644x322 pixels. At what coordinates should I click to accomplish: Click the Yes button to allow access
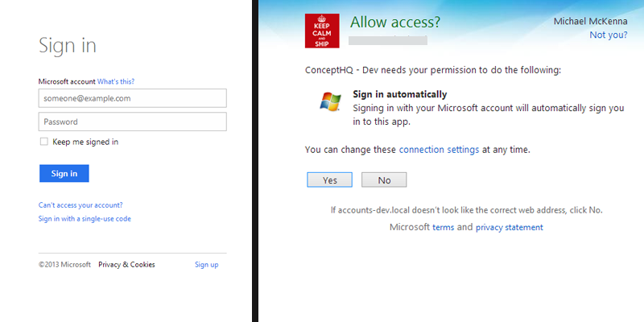click(x=329, y=180)
